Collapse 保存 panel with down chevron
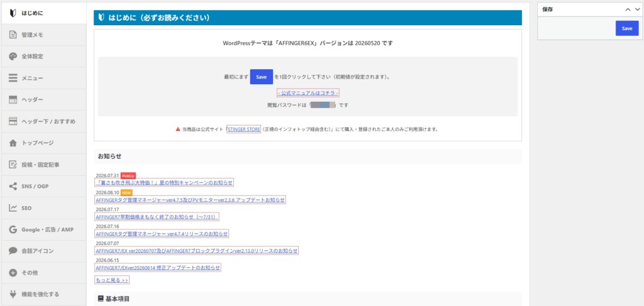644x306 pixels. [x=637, y=9]
